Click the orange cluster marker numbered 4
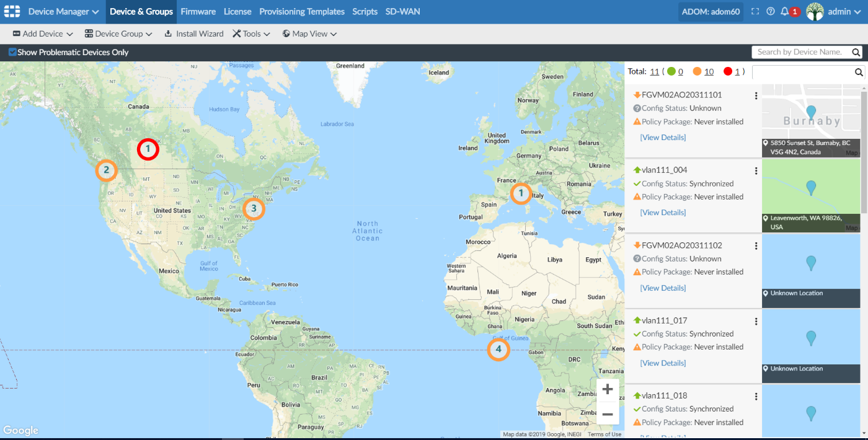 [x=498, y=350]
